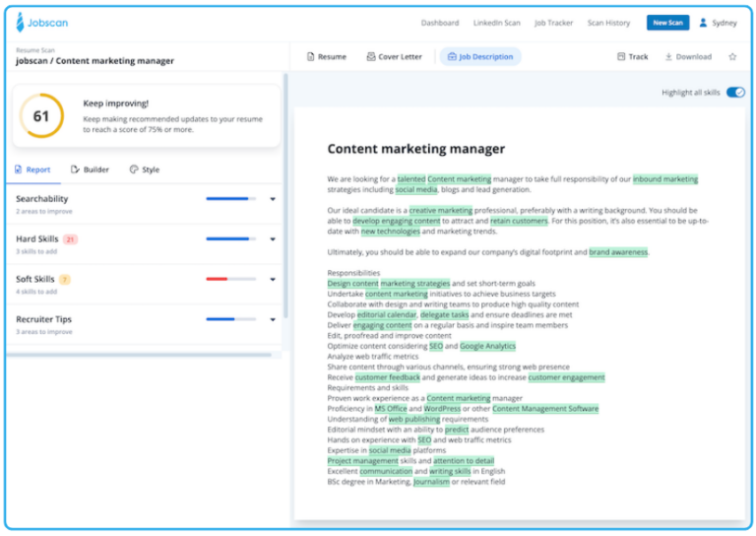The image size is (756, 536).
Task: Click the star favorite icon
Action: tap(731, 57)
